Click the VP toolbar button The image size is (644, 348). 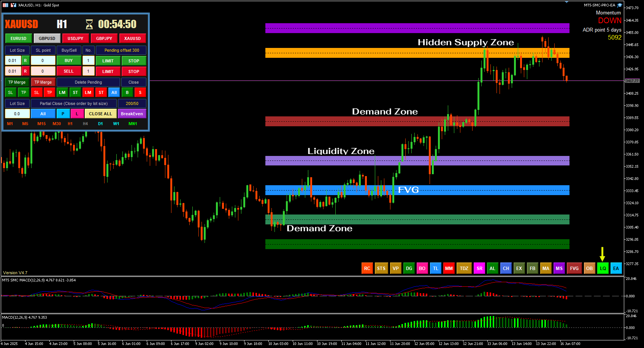pyautogui.click(x=395, y=268)
